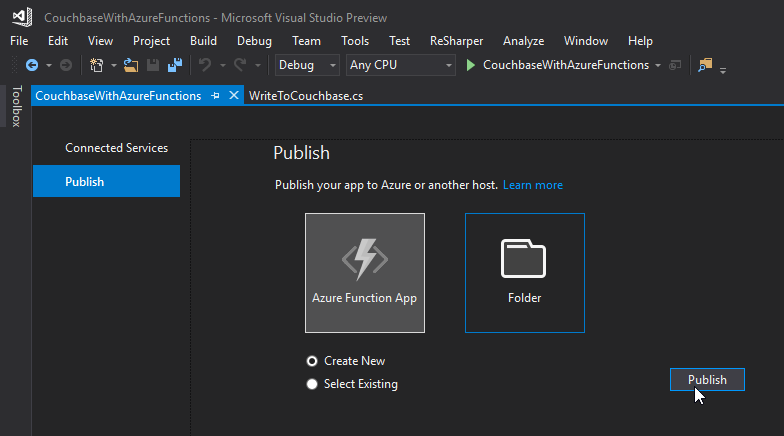The height and width of the screenshot is (436, 784).
Task: Click the Navigate Backward arrow icon
Action: click(31, 65)
